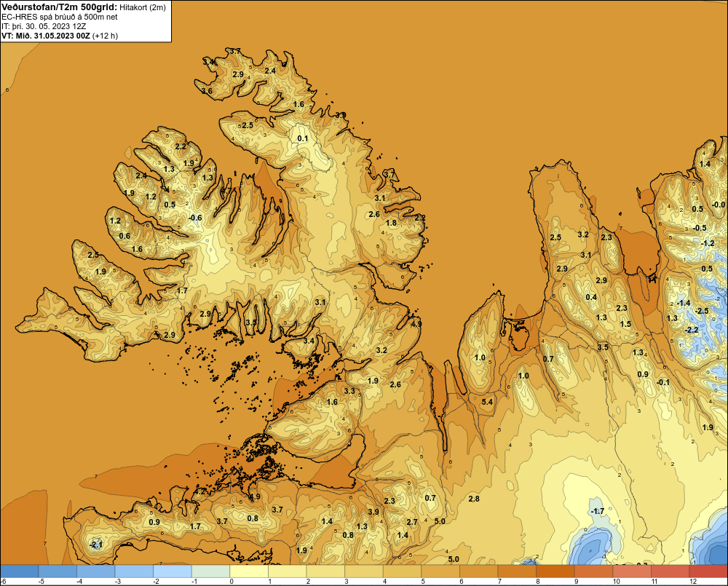Viewport: 728px width, 586px height.
Task: Click the 3.6 value on the northwest coast
Action: (x=207, y=91)
